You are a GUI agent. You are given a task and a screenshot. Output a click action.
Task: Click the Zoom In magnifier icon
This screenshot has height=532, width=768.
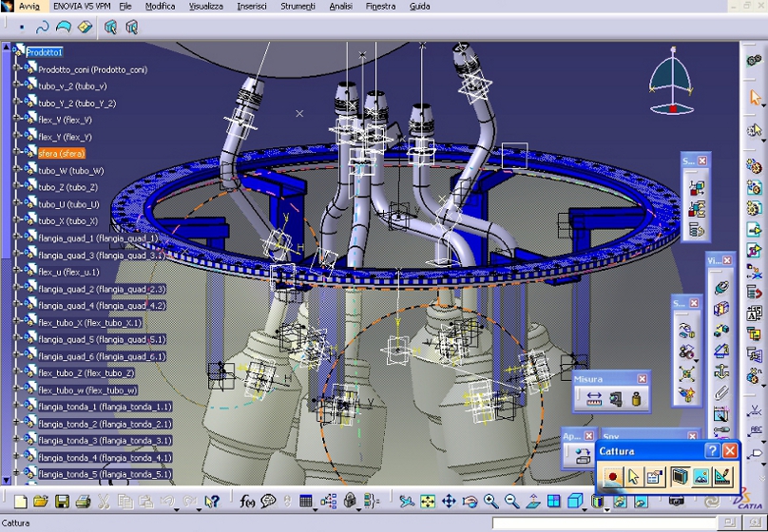(490, 502)
